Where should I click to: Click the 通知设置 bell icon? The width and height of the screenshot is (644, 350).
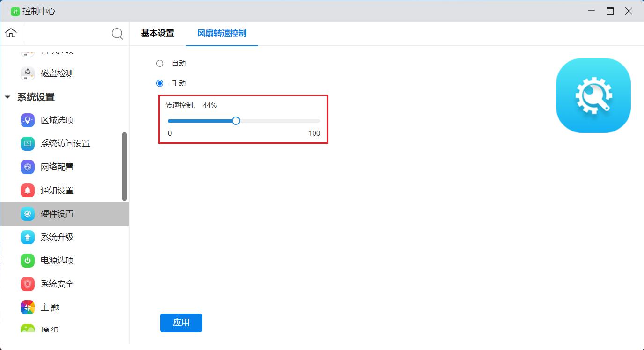(x=28, y=190)
